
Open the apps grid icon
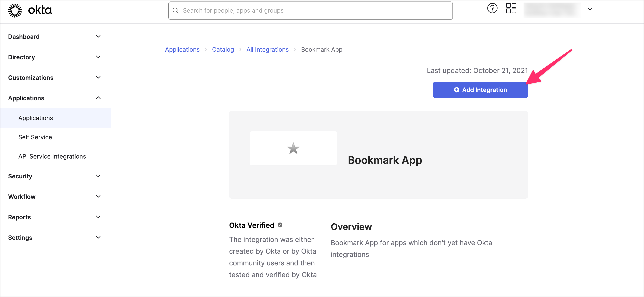pyautogui.click(x=511, y=9)
